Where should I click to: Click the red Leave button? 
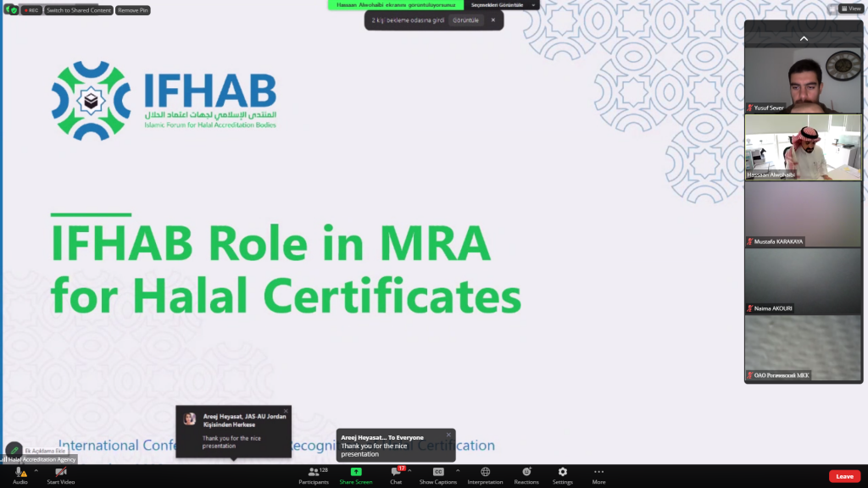[x=844, y=476]
